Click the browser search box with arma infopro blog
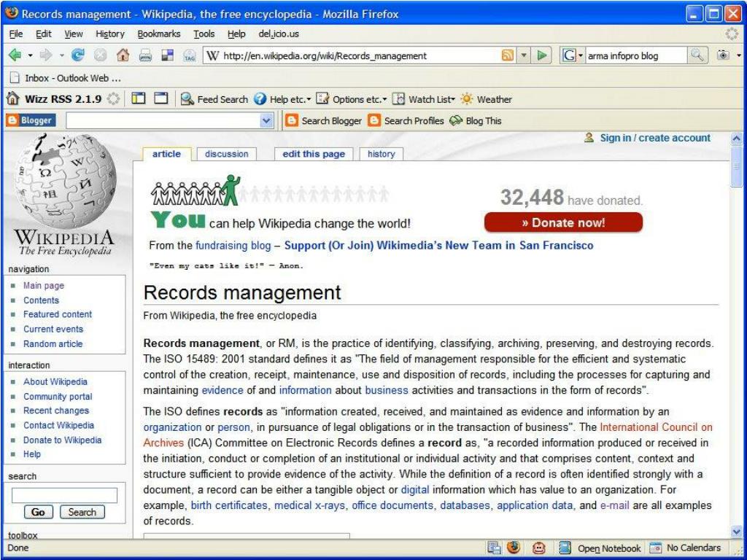The height and width of the screenshot is (560, 747). [635, 55]
